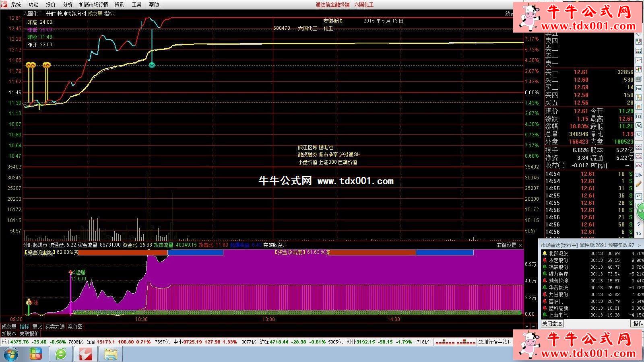Click the candlestick chart sidebar icon

[639, 70]
